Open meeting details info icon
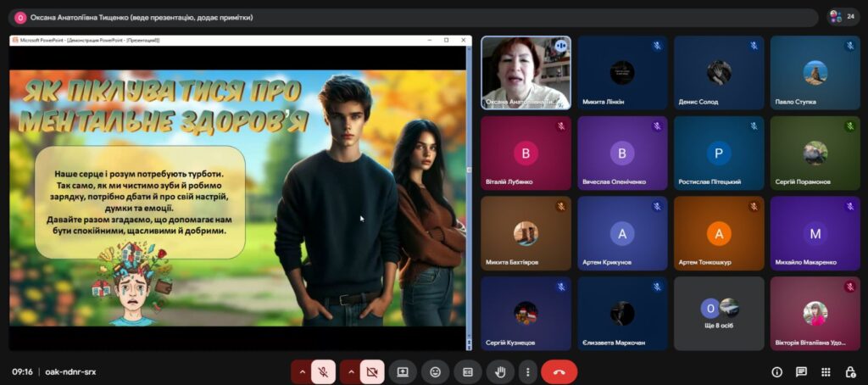Image resolution: width=868 pixels, height=385 pixels. coord(776,372)
